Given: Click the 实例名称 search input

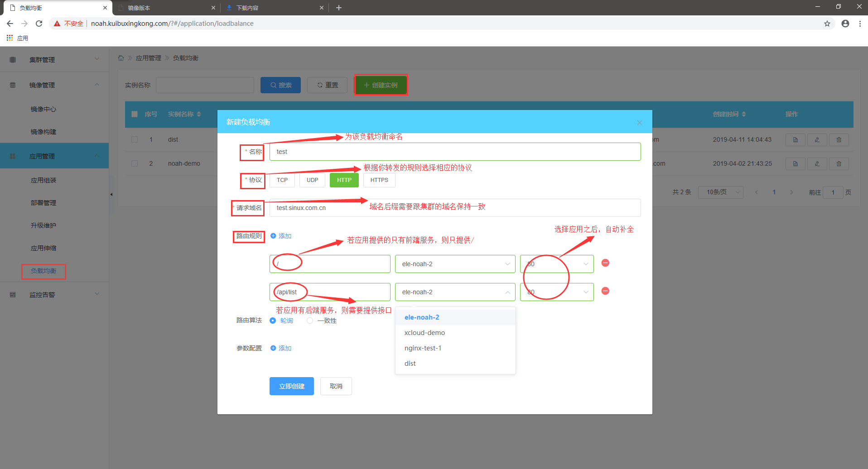Looking at the screenshot, I should click(x=205, y=85).
